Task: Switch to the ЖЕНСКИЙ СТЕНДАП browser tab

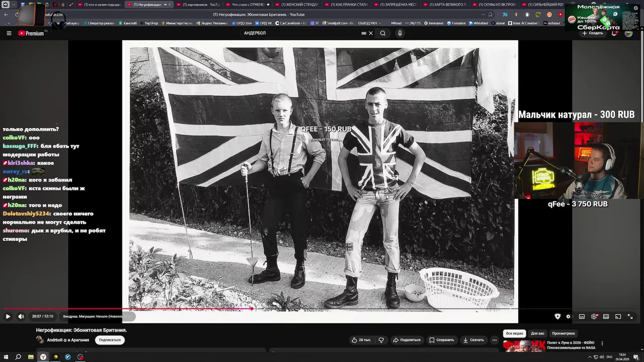Action: point(296,5)
